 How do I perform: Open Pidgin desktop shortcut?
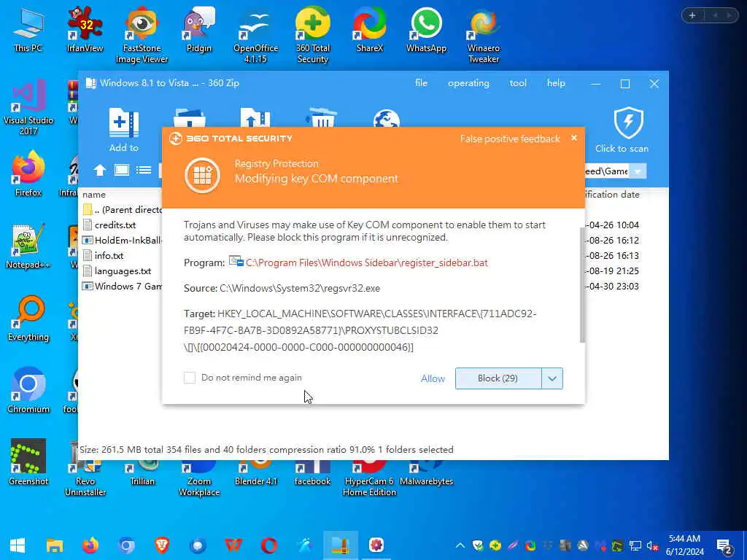pyautogui.click(x=198, y=29)
